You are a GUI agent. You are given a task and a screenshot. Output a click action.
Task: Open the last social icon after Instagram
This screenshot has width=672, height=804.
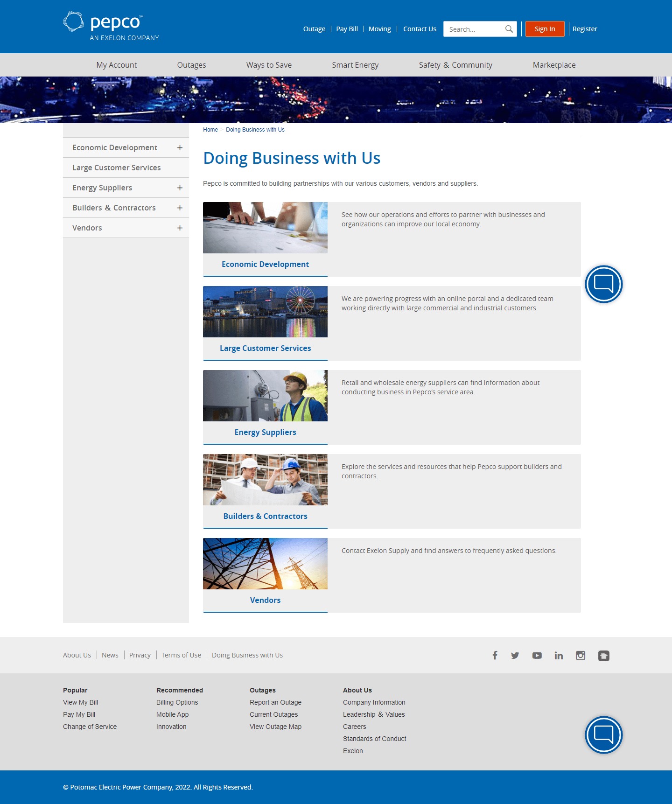(604, 656)
